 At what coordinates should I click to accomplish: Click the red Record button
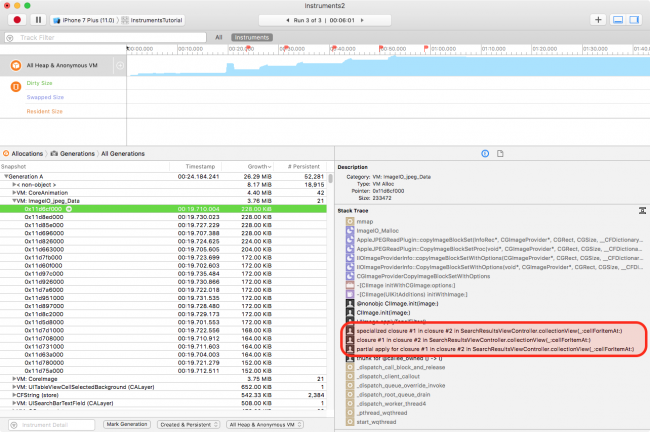coord(17,19)
